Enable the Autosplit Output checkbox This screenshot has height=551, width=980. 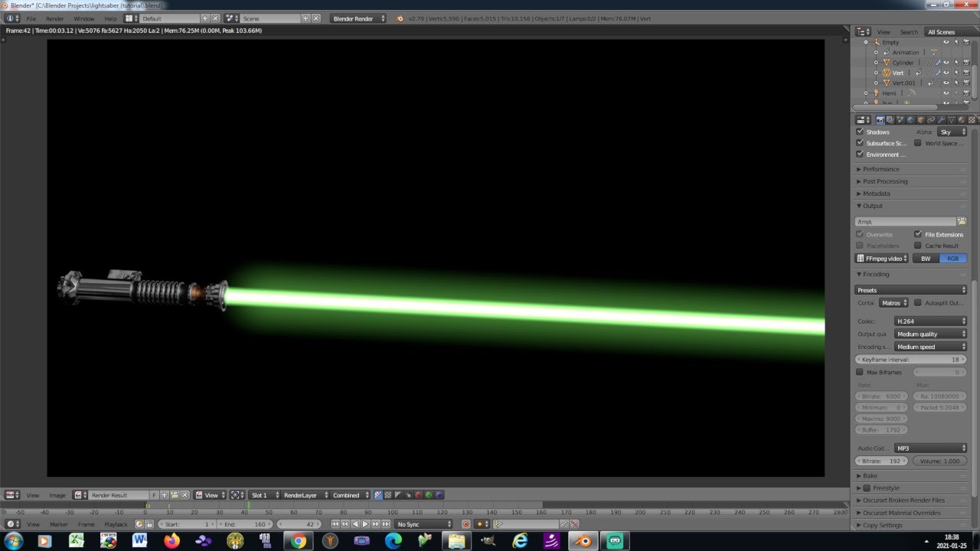(x=918, y=302)
